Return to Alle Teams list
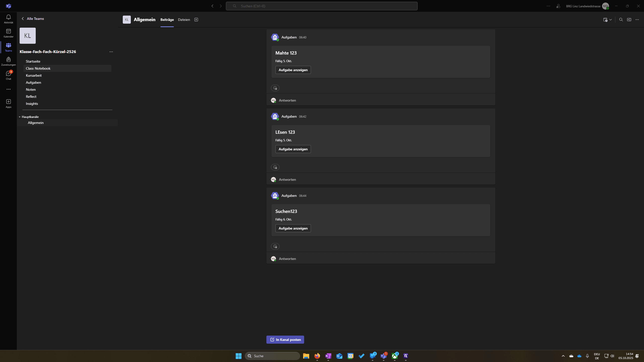Screen dimensions: 644x362 (33, 19)
